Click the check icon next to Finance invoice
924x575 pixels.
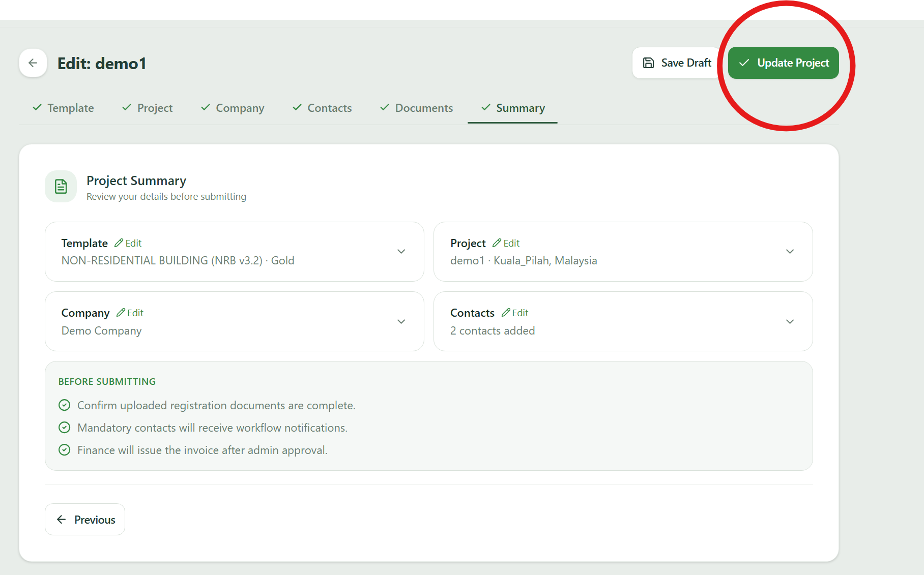[65, 450]
